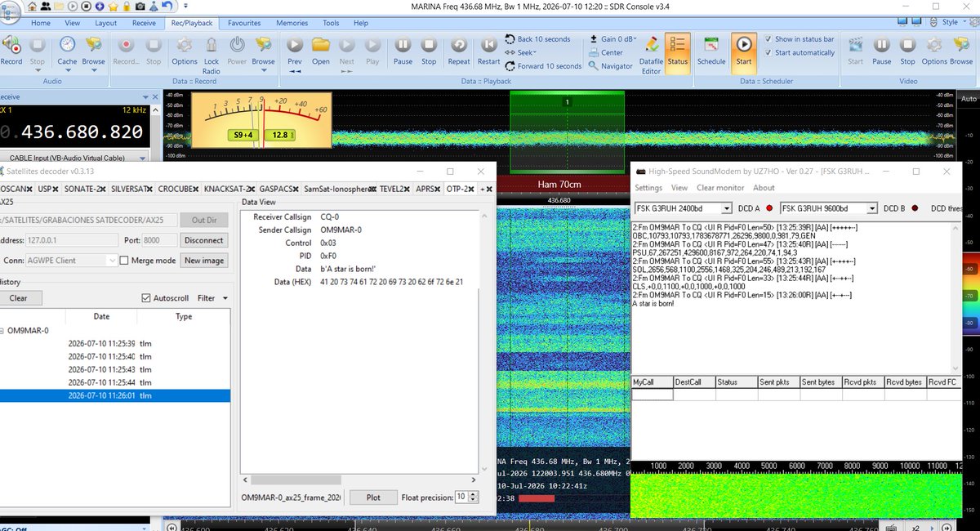The height and width of the screenshot is (531, 980).
Task: Click the Repeat playback icon
Action: pos(459,44)
